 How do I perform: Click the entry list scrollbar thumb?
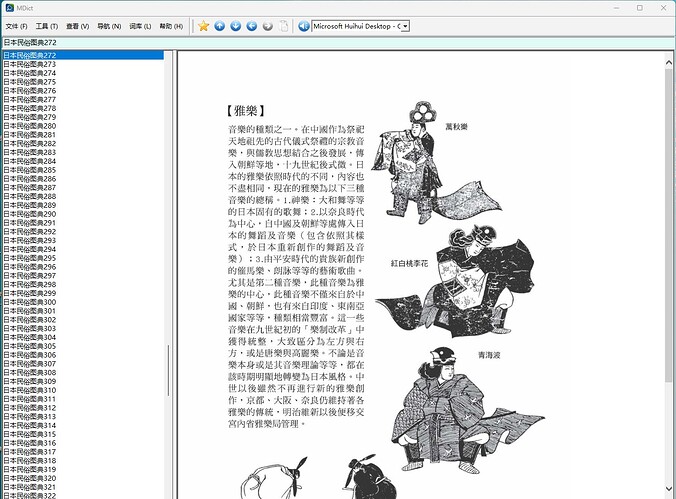pyautogui.click(x=168, y=370)
